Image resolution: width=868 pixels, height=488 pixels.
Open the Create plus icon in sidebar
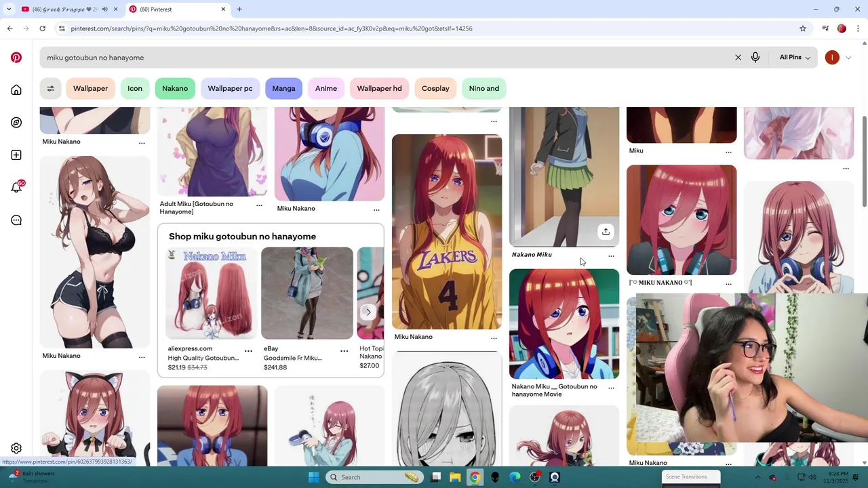[x=16, y=155]
